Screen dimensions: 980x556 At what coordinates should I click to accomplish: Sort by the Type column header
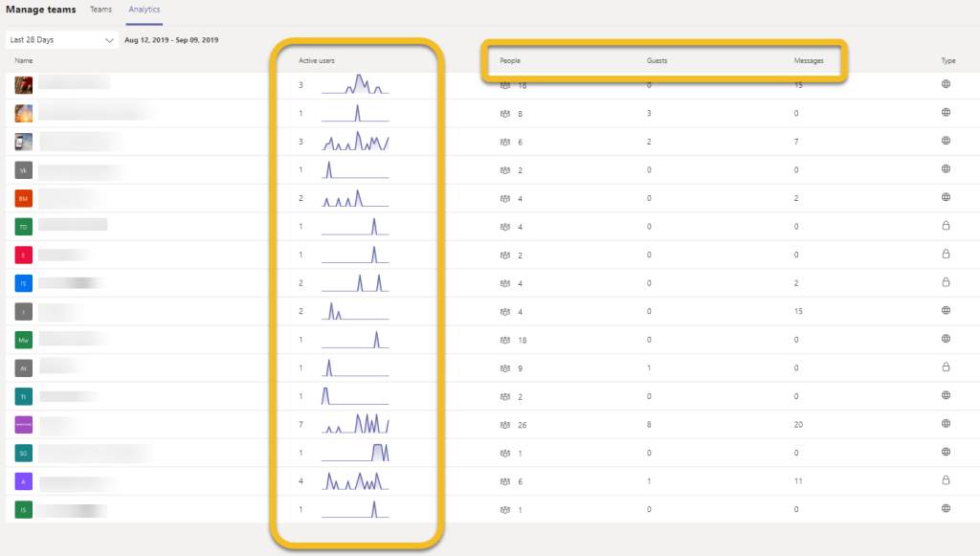tap(947, 60)
